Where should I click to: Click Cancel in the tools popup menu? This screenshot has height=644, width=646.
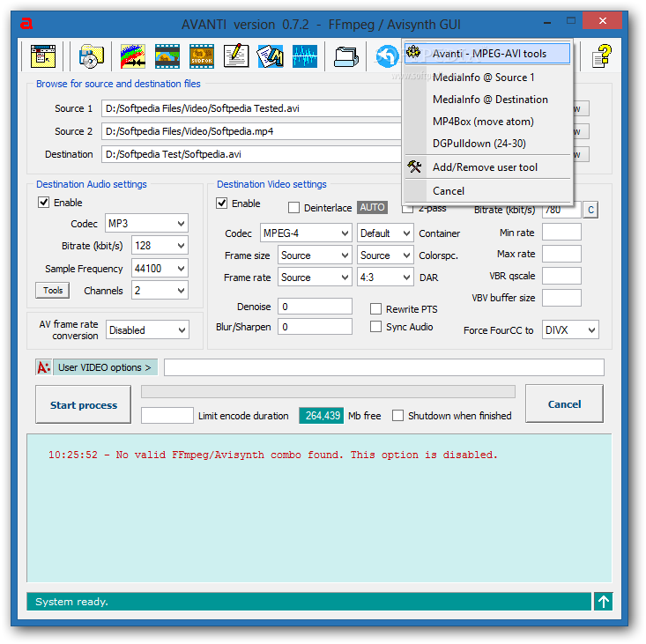[x=487, y=191]
